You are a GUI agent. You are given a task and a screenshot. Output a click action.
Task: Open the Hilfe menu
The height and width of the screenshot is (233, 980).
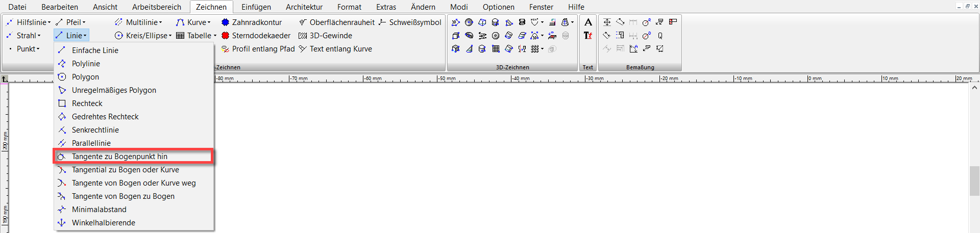coord(576,7)
